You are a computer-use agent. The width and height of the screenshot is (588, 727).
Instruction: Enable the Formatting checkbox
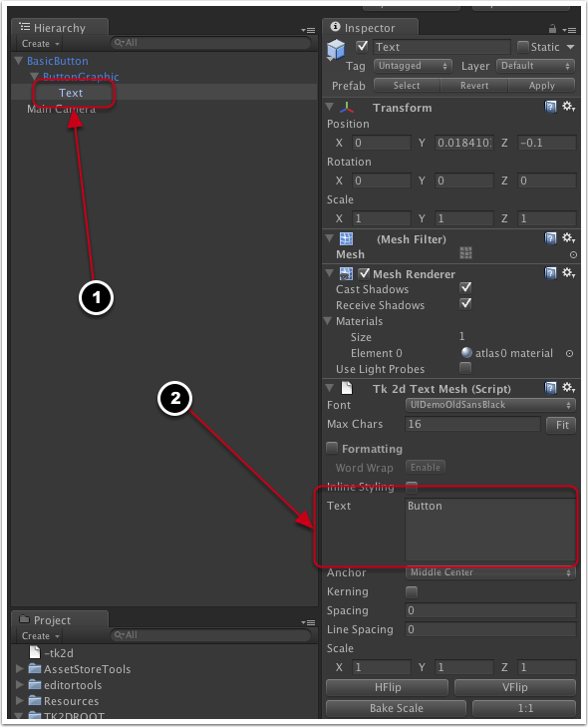pos(332,448)
